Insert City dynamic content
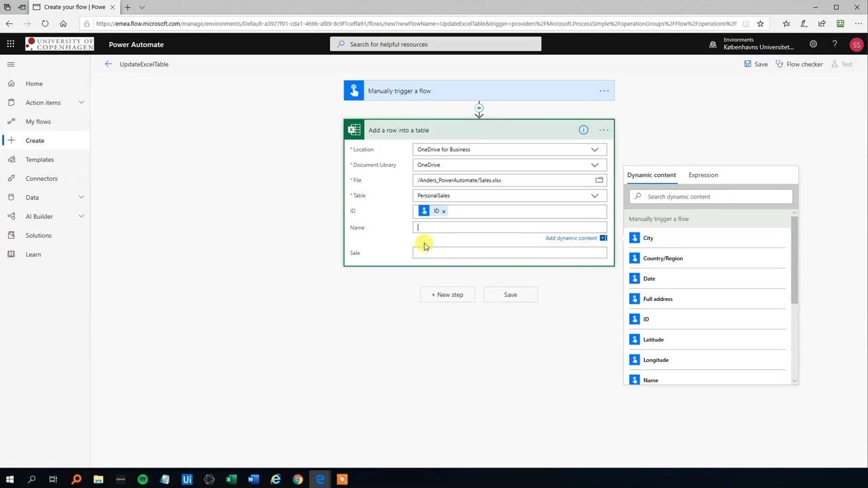The image size is (868, 488). click(707, 238)
